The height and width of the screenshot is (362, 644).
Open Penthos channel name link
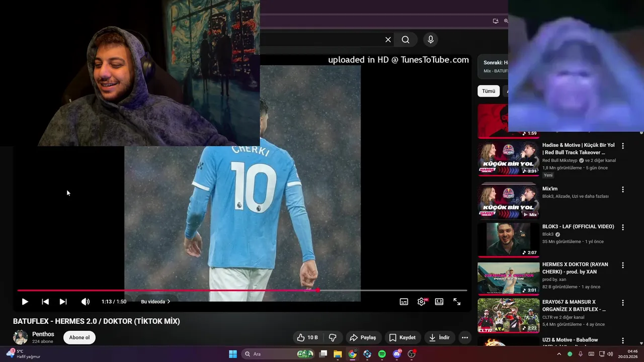[x=43, y=334]
